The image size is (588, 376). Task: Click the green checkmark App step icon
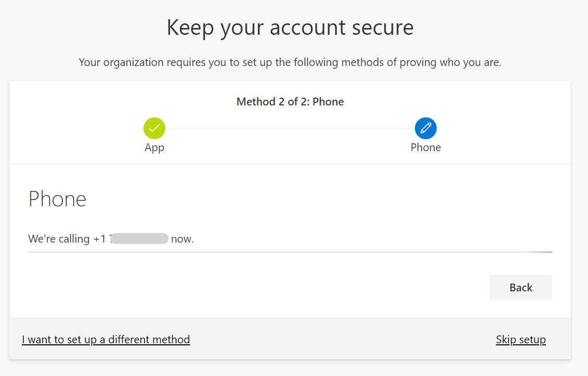point(154,128)
